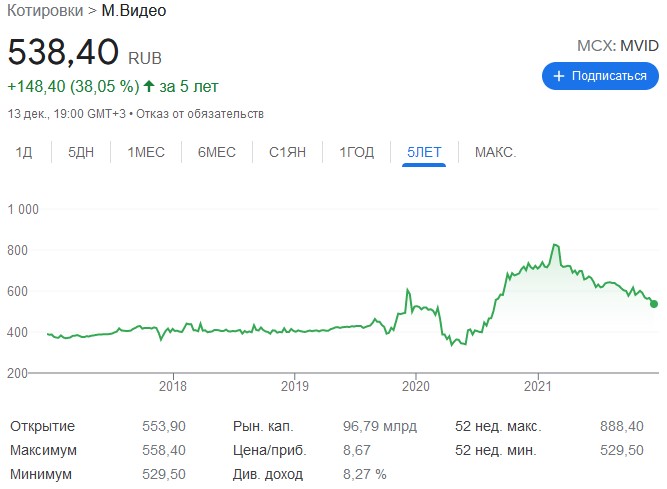Select the 5ДН time range tab

81,152
